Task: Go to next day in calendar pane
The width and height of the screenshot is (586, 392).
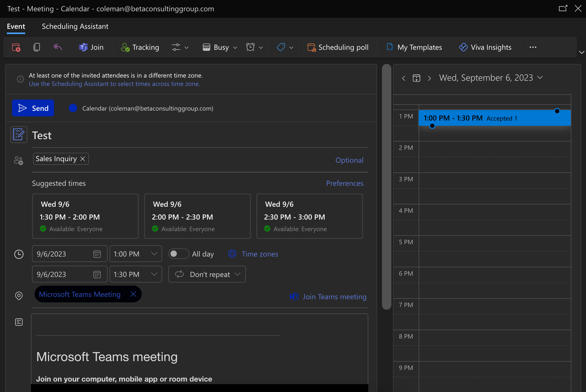Action: [429, 78]
